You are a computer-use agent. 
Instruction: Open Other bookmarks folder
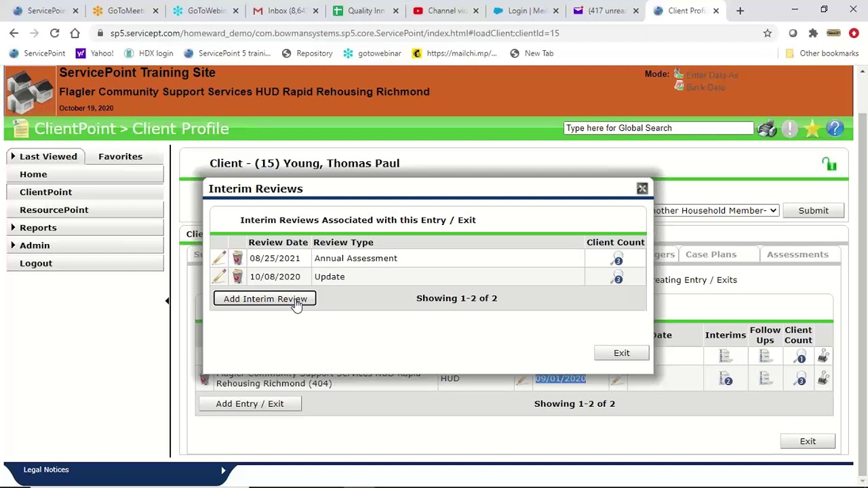click(x=822, y=54)
